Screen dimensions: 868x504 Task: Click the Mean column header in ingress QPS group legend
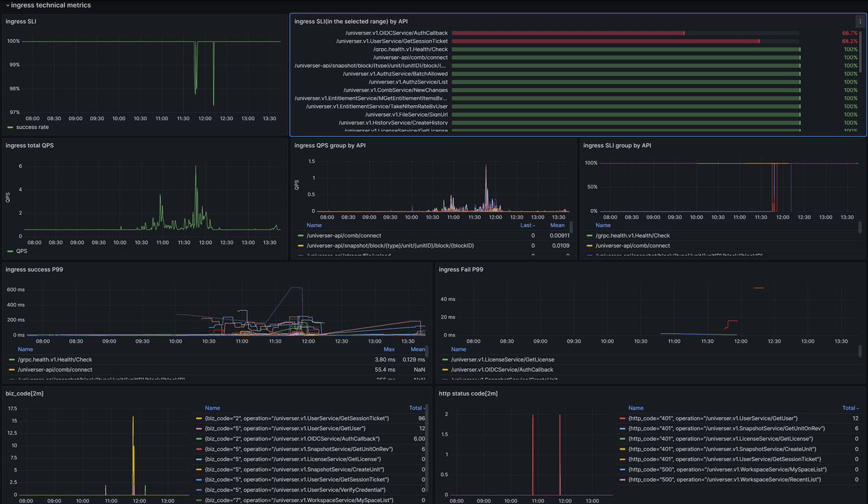click(557, 225)
